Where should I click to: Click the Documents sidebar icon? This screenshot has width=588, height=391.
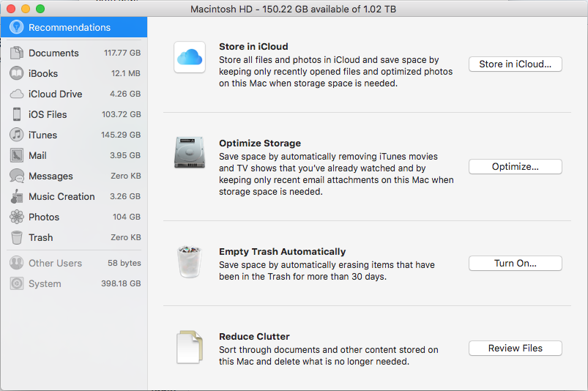coord(17,53)
